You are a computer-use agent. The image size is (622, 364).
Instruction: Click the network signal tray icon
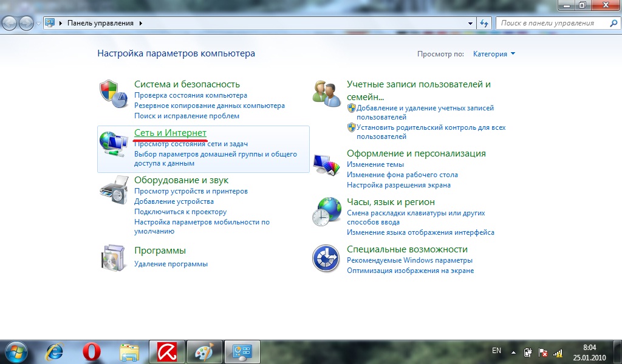coord(558,352)
